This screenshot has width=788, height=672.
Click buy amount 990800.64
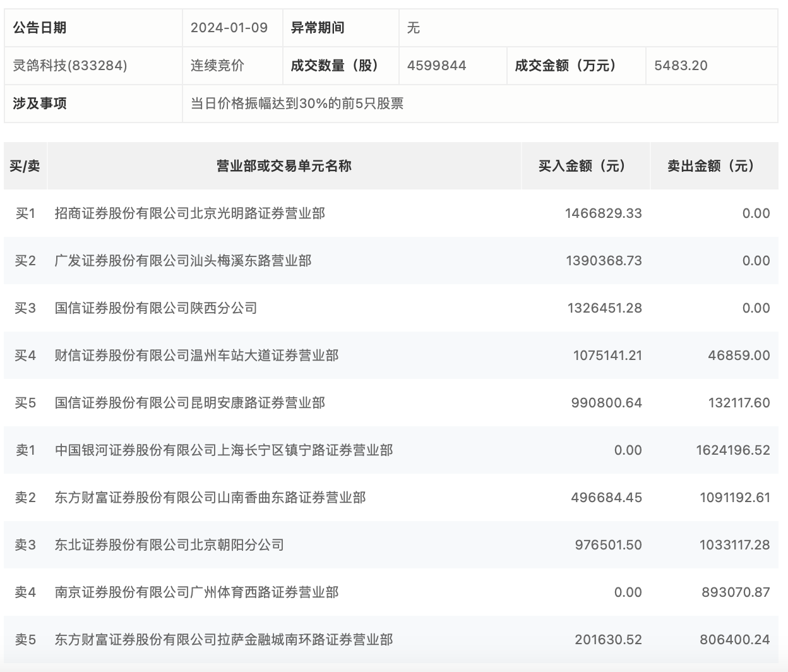606,403
